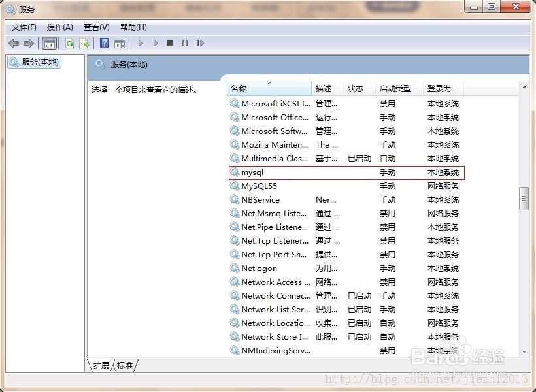Image resolution: width=536 pixels, height=392 pixels.
Task: Select the Net.Pipe Listene... service
Action: (x=345, y=227)
